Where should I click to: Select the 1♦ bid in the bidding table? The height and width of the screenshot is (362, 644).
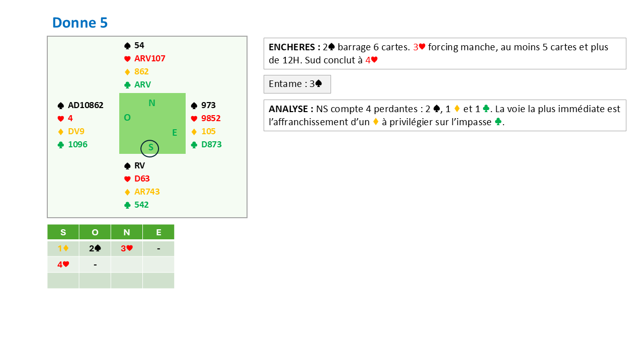pyautogui.click(x=63, y=248)
